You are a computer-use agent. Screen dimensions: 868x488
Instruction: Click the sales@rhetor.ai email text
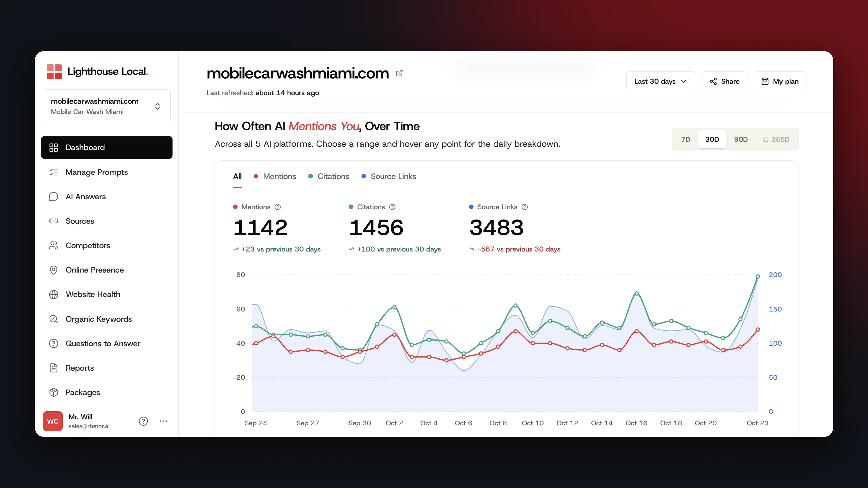89,426
